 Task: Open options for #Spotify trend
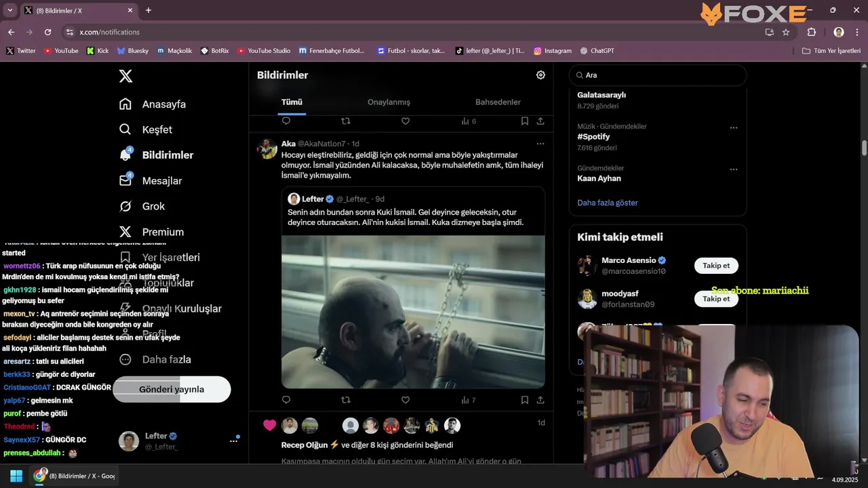(733, 127)
